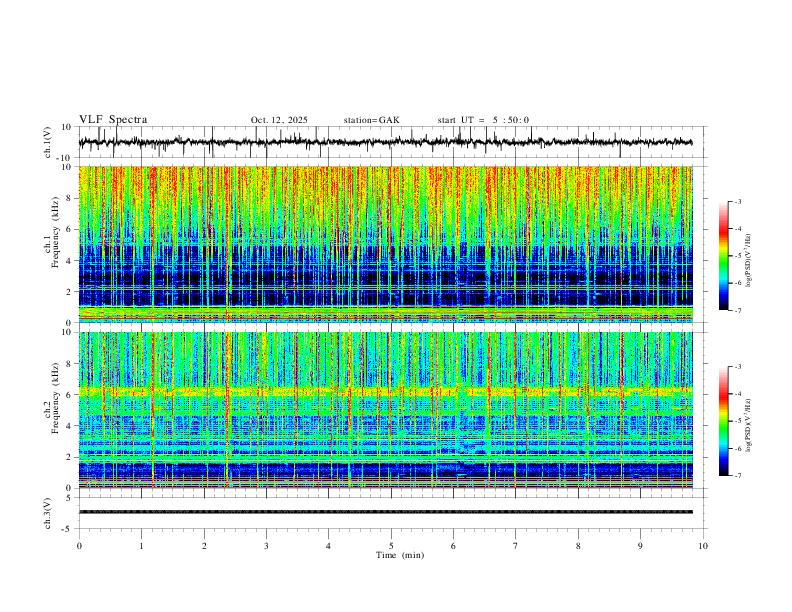Click the '4' kHz tick of ch.2 spectrogram
The image size is (792, 612).
(69, 426)
